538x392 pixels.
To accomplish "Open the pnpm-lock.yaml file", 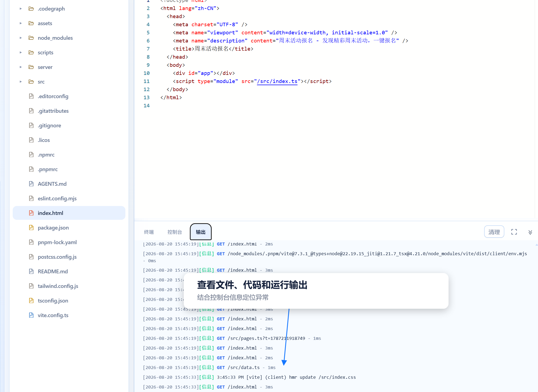I will (x=57, y=242).
